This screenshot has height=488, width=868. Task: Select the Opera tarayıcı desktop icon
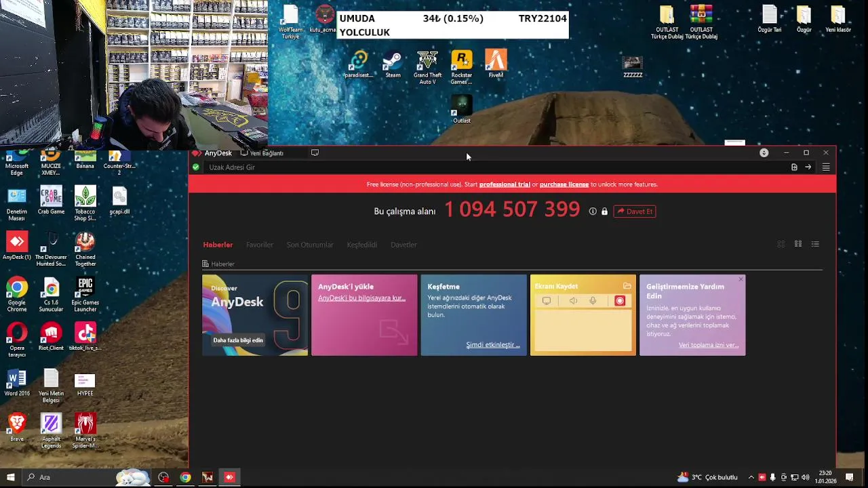tap(17, 340)
